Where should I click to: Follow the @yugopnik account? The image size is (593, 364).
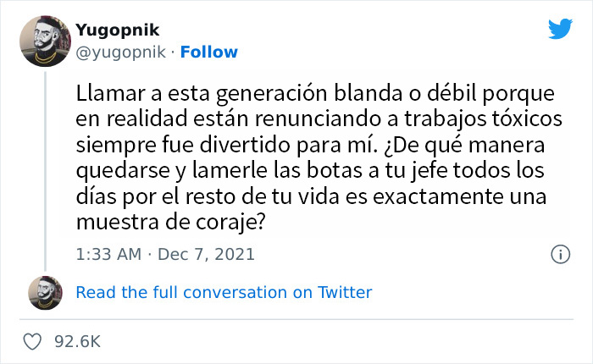click(x=208, y=52)
